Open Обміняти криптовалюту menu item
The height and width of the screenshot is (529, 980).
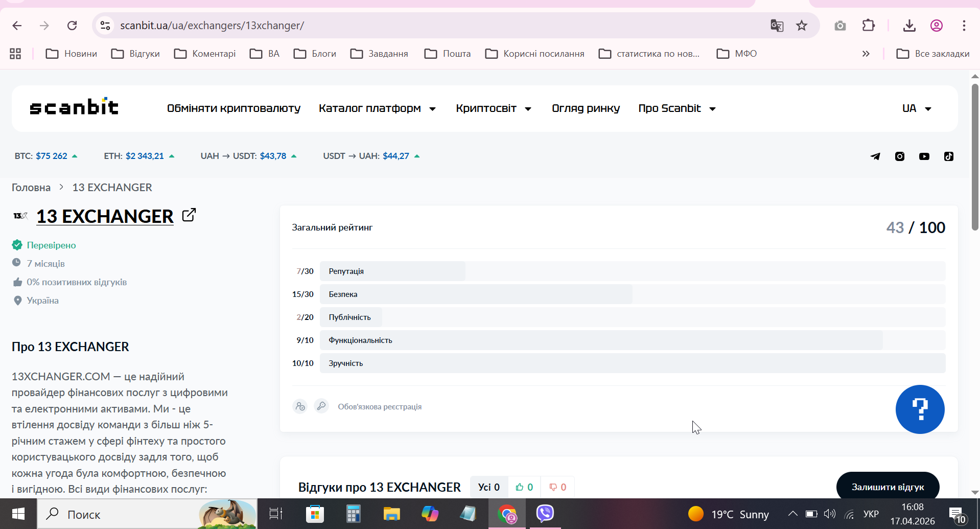click(x=234, y=108)
